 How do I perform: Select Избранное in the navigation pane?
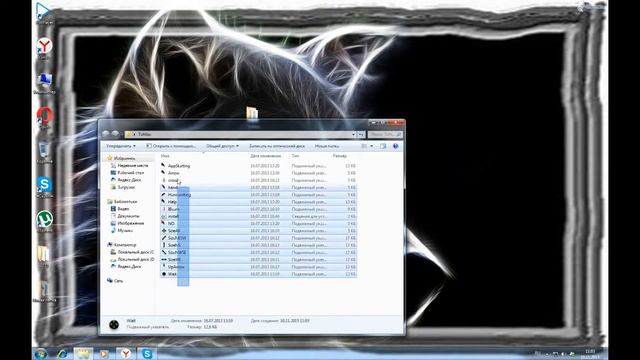tap(124, 158)
